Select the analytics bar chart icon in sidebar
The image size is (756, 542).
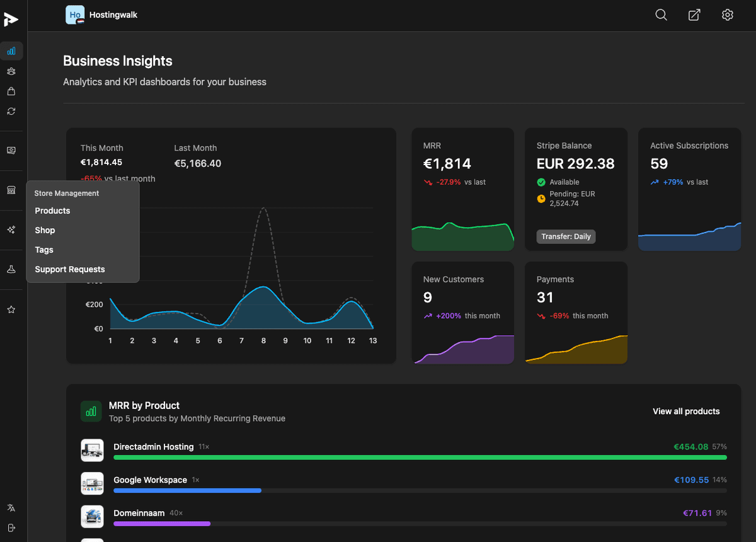[11, 51]
